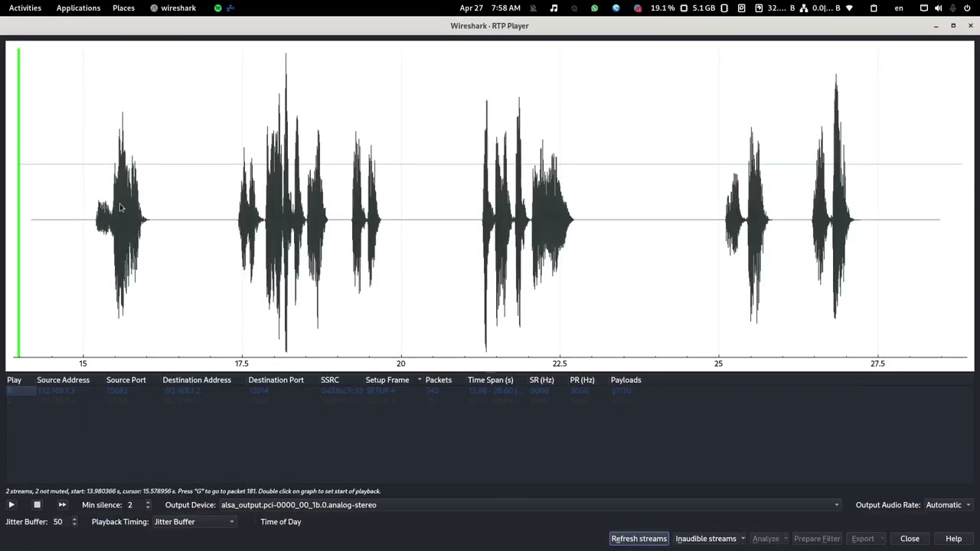Click the power menu icon

point(967,8)
